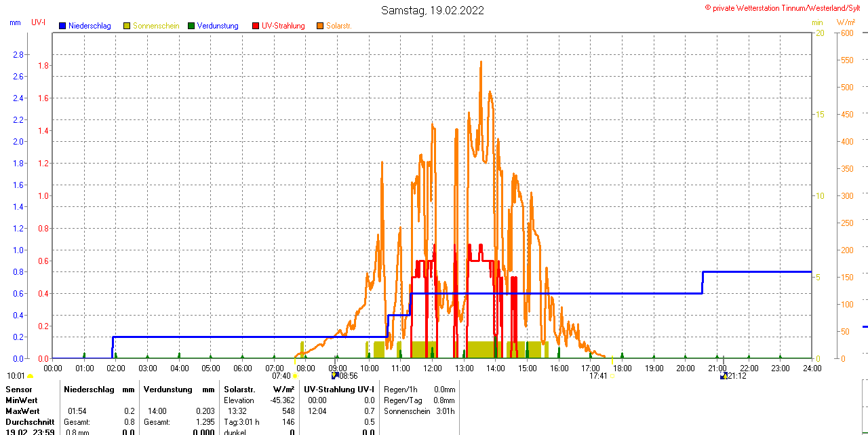
Task: Click the sunrise sun icon at 07:40
Action: 295,376
